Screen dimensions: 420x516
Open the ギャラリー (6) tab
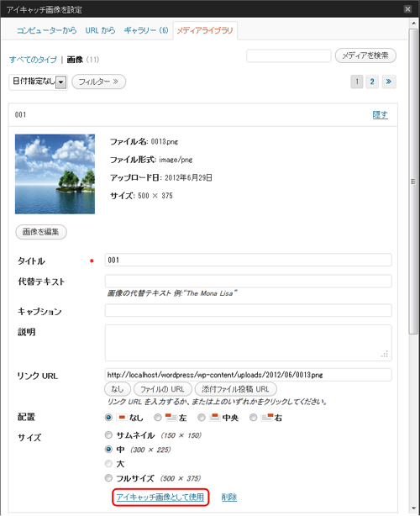click(x=146, y=30)
